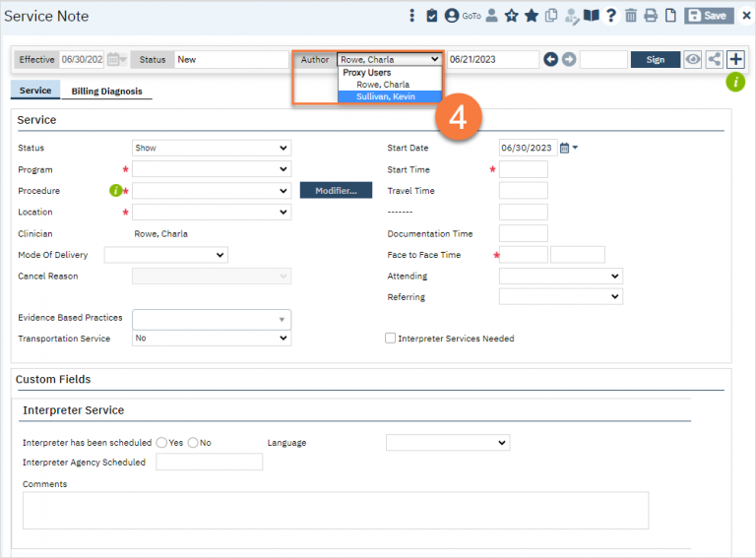The width and height of the screenshot is (756, 558).
Task: Click the open book icon
Action: click(x=591, y=16)
